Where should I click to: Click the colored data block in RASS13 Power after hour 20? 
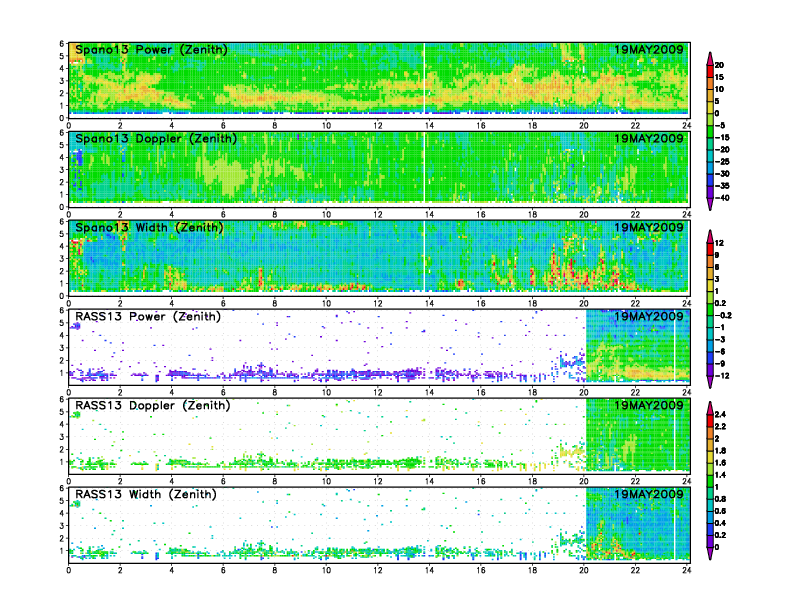pyautogui.click(x=638, y=346)
